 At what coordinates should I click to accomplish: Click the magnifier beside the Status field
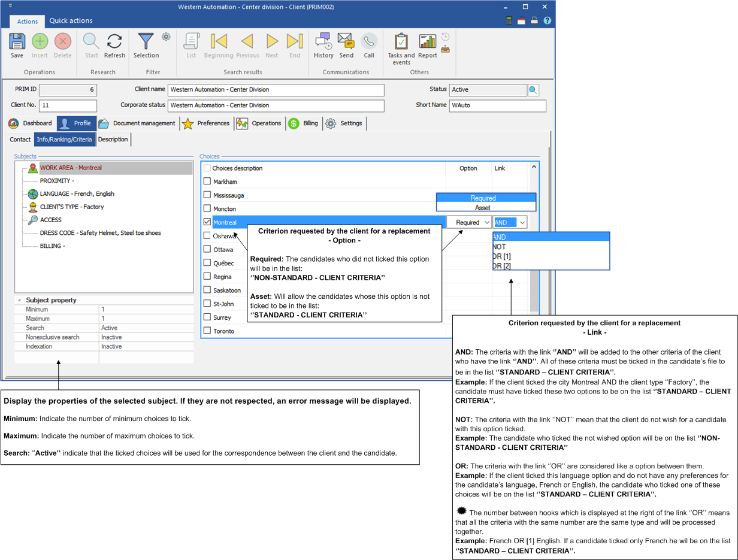(533, 90)
